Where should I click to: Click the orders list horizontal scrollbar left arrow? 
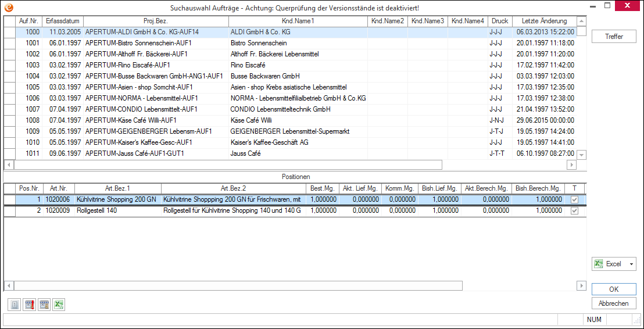(x=9, y=164)
